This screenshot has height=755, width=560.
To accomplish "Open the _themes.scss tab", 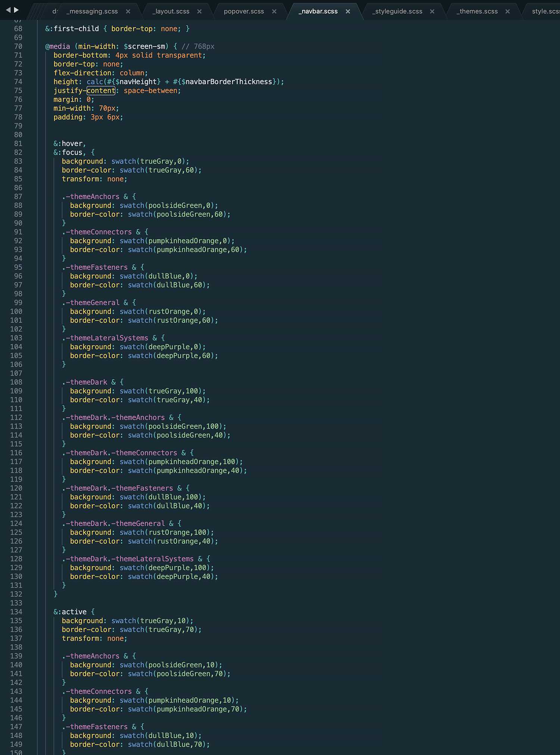I will (477, 12).
